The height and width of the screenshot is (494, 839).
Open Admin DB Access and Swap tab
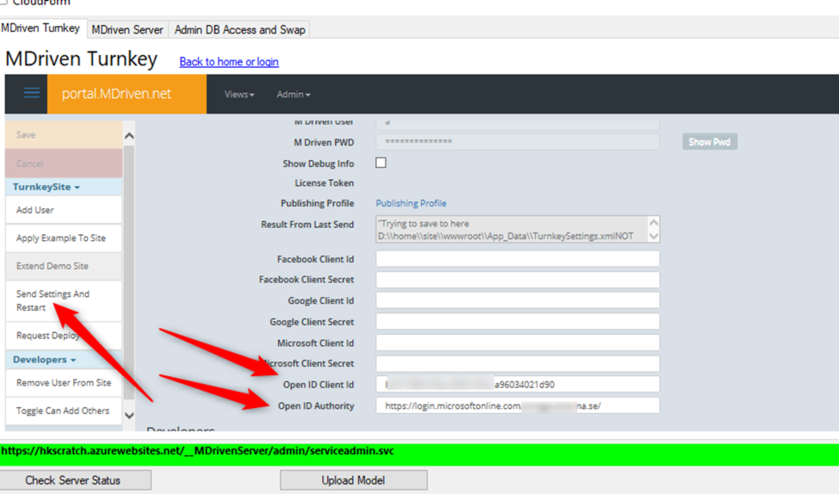240,30
